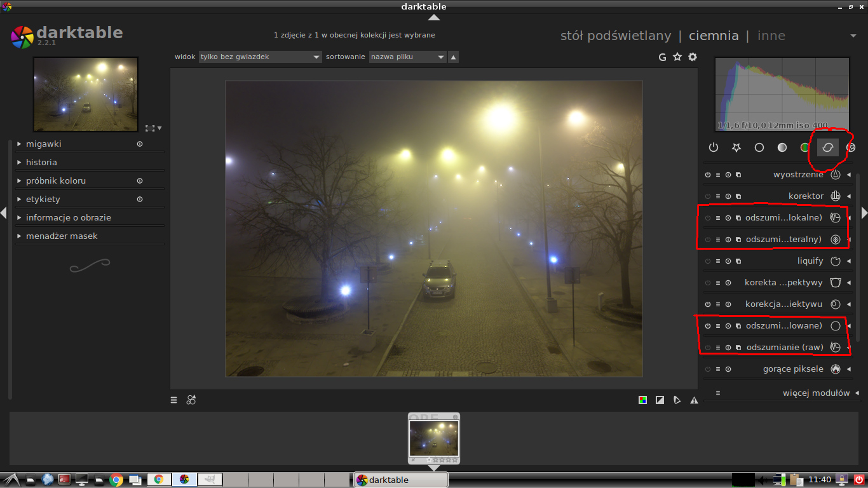Switch to the inne view
This screenshot has height=488, width=868.
coord(771,36)
